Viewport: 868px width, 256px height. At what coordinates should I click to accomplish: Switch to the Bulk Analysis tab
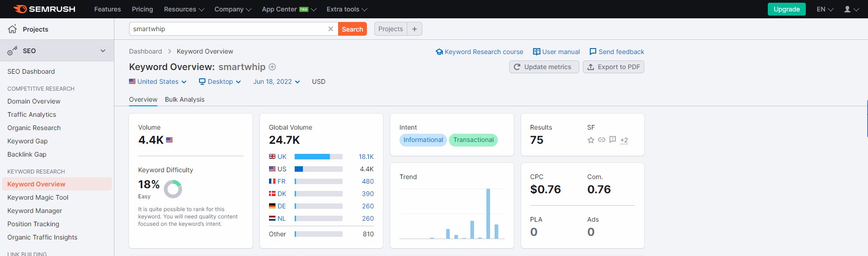tap(184, 99)
